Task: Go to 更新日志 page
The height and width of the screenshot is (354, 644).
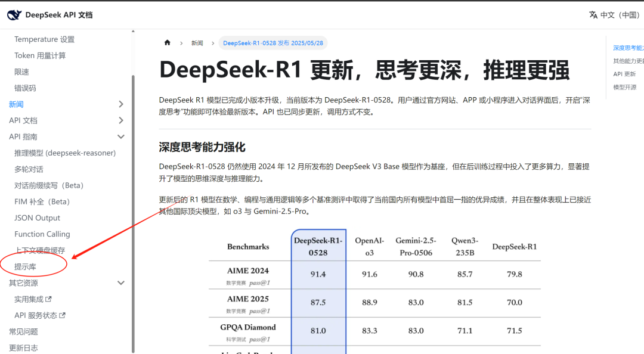Action: [x=23, y=348]
